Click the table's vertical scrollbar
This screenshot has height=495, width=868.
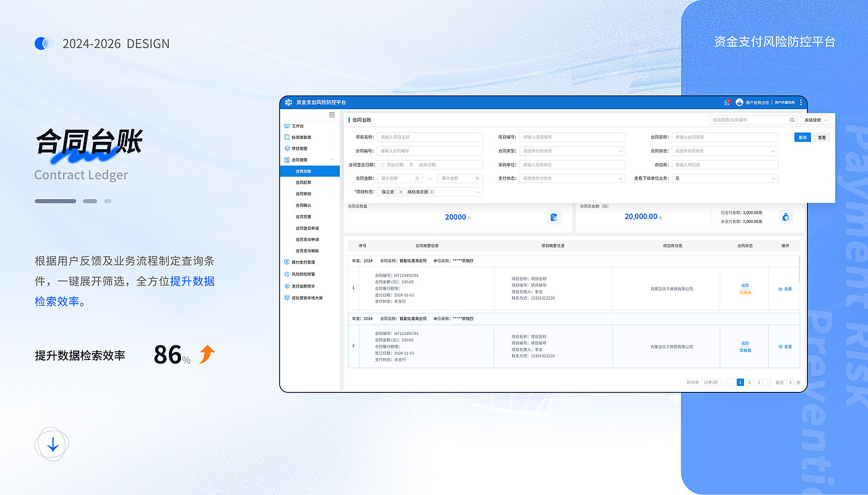coord(801,269)
